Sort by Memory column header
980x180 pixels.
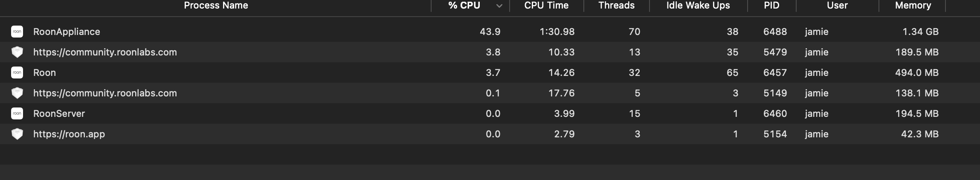[x=913, y=6]
